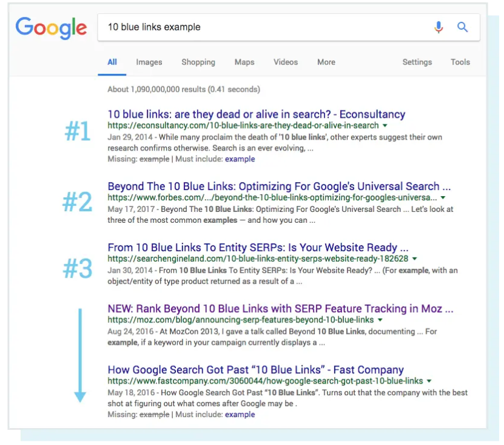Open the Forbes 'Beyond The 10 Blue Links' result
The width and height of the screenshot is (504, 445).
click(x=279, y=186)
